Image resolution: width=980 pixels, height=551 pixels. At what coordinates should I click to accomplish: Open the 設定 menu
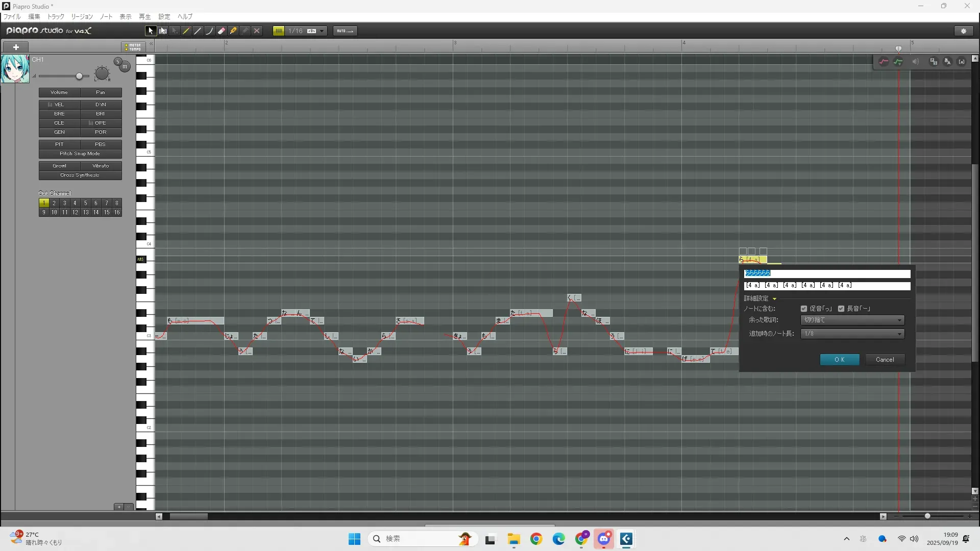click(x=164, y=17)
